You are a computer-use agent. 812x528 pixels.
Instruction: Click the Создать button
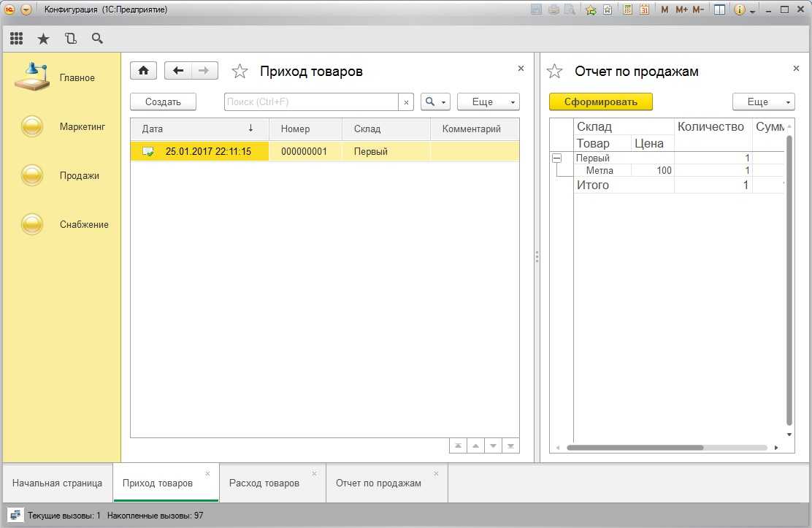click(163, 102)
